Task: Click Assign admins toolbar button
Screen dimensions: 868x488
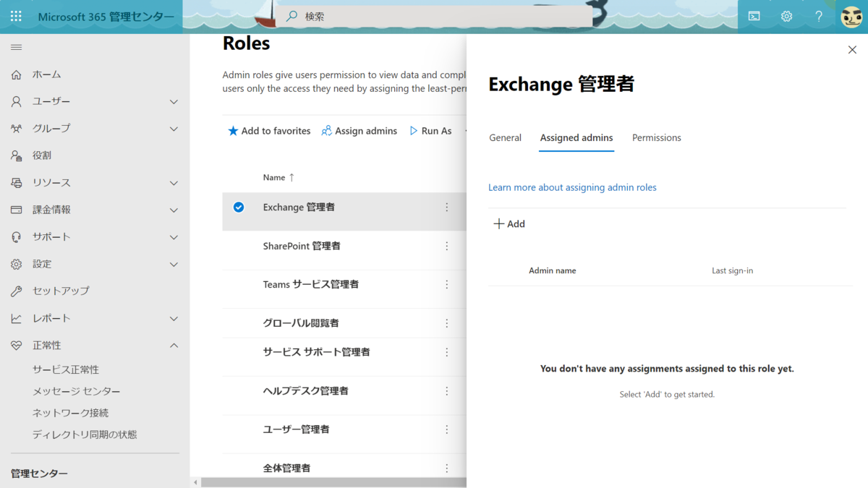Action: click(359, 131)
